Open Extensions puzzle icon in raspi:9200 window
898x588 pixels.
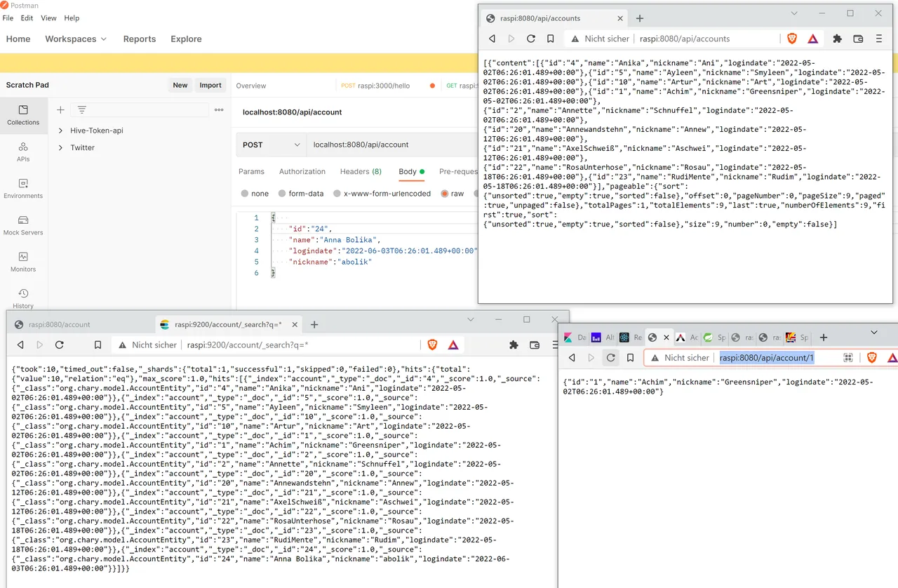[x=514, y=345]
